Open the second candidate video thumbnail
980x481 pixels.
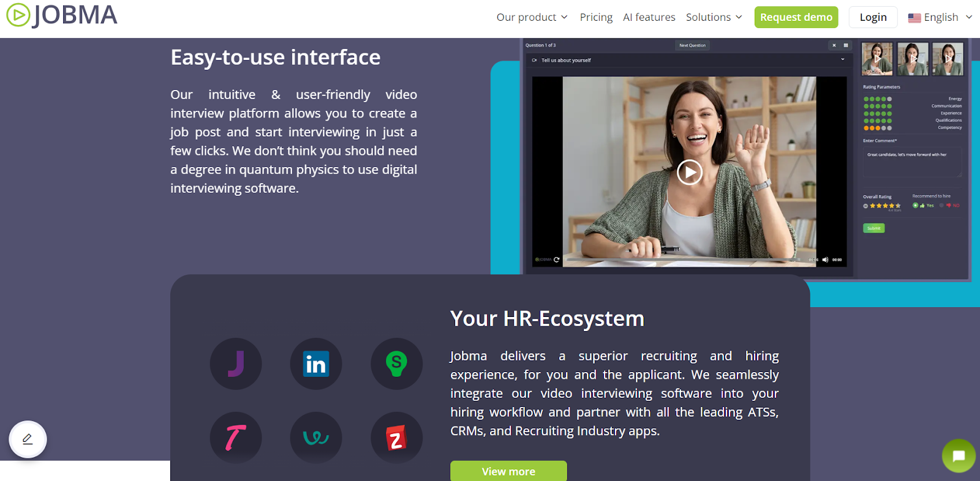[913, 59]
